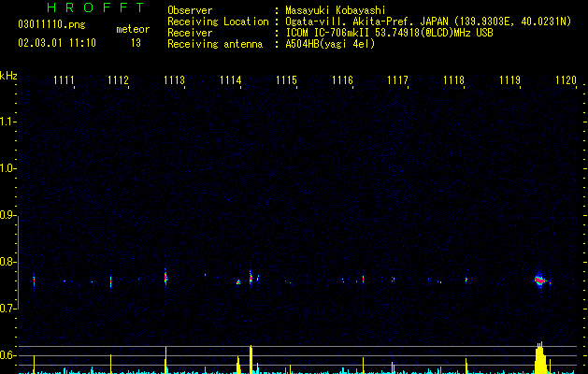
Task: Click the 1118 time axis marker
Action: (453, 80)
